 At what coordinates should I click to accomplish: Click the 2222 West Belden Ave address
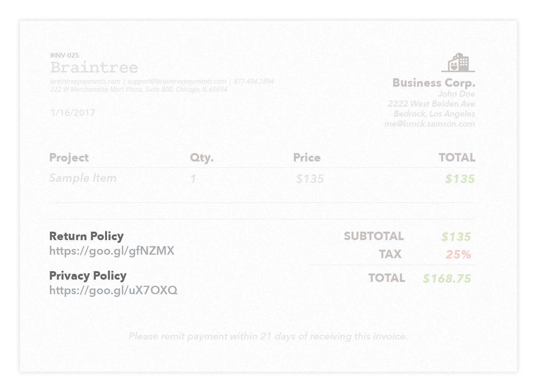point(432,104)
